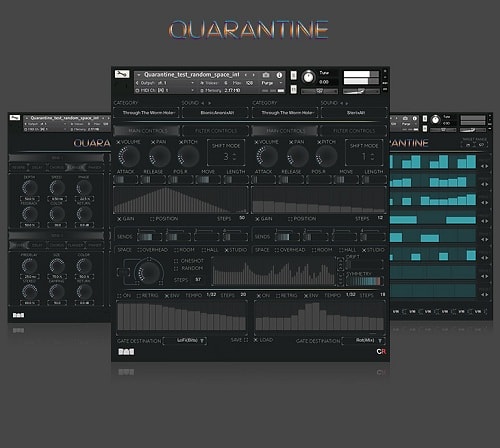Switch right layer to Filter Controls tab
Screen dimensions: 500x448
coord(354,131)
